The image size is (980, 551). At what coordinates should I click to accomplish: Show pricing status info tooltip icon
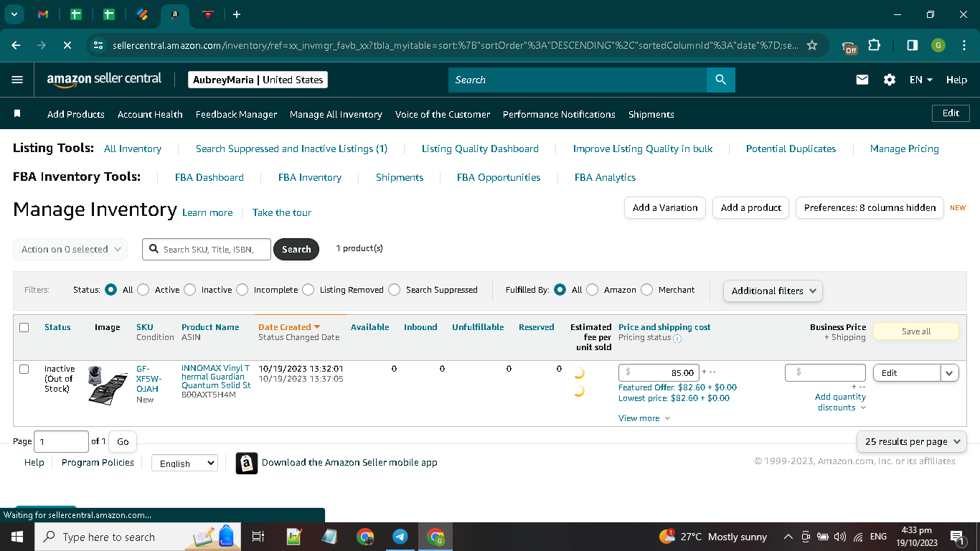(677, 339)
